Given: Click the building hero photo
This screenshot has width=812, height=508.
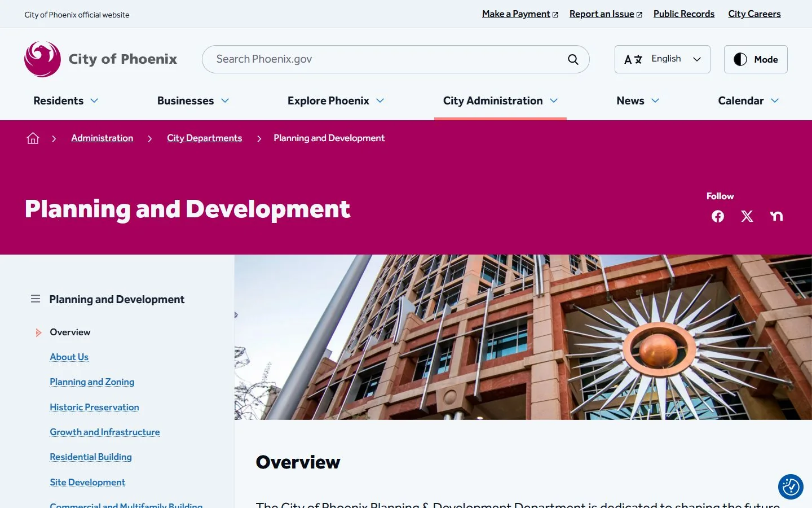Looking at the screenshot, I should (x=523, y=337).
